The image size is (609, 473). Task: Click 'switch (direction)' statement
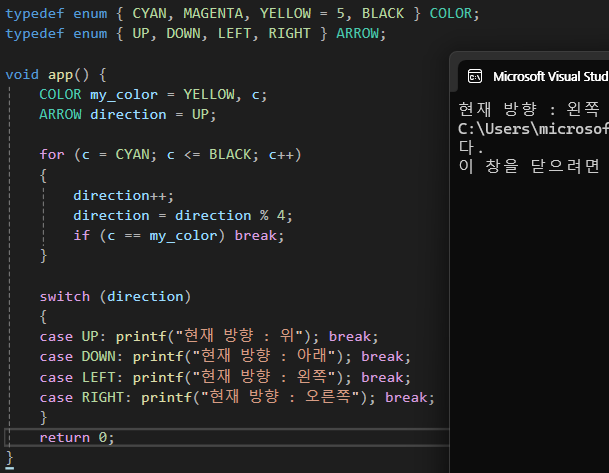115,297
